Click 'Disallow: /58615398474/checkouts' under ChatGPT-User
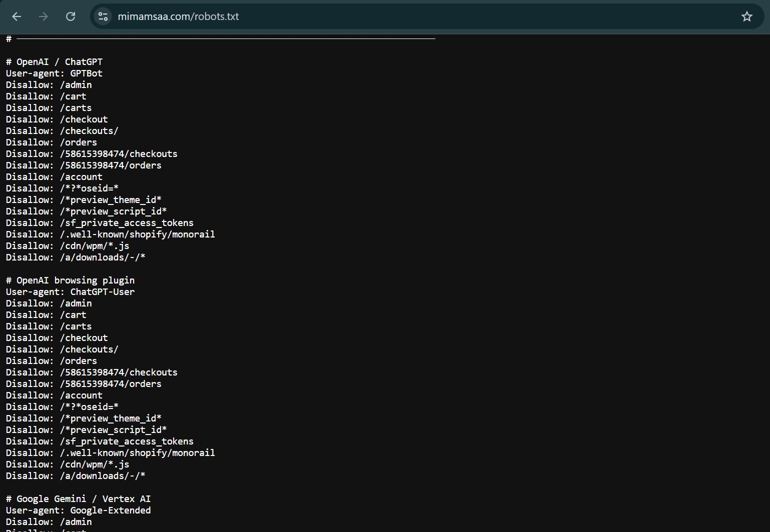 click(92, 372)
